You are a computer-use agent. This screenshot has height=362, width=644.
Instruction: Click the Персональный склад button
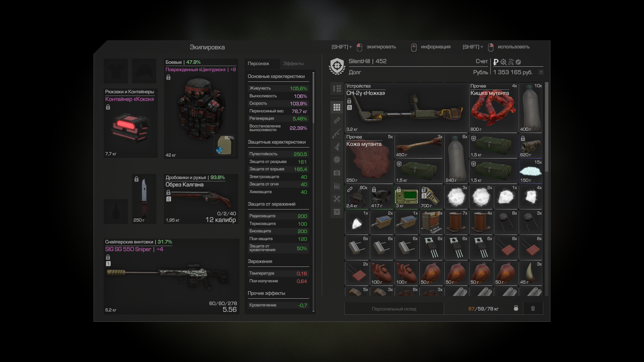click(394, 309)
